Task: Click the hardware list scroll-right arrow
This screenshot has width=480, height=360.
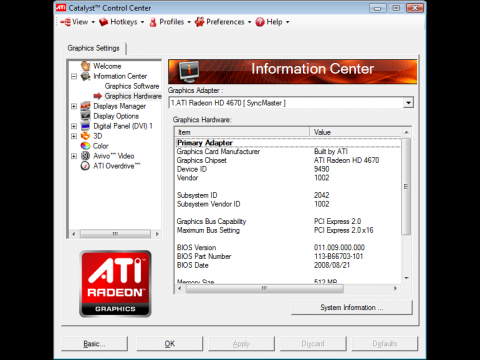Action: (396, 288)
